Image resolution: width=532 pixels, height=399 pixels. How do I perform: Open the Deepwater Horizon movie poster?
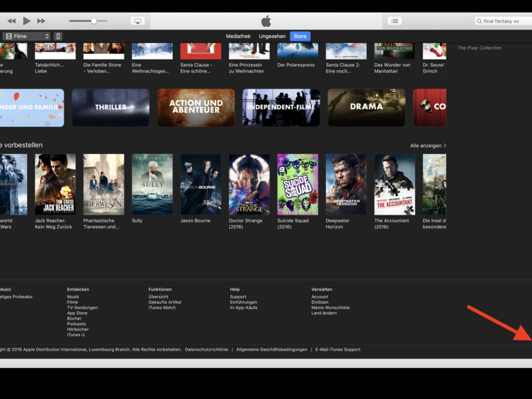pyautogui.click(x=346, y=184)
